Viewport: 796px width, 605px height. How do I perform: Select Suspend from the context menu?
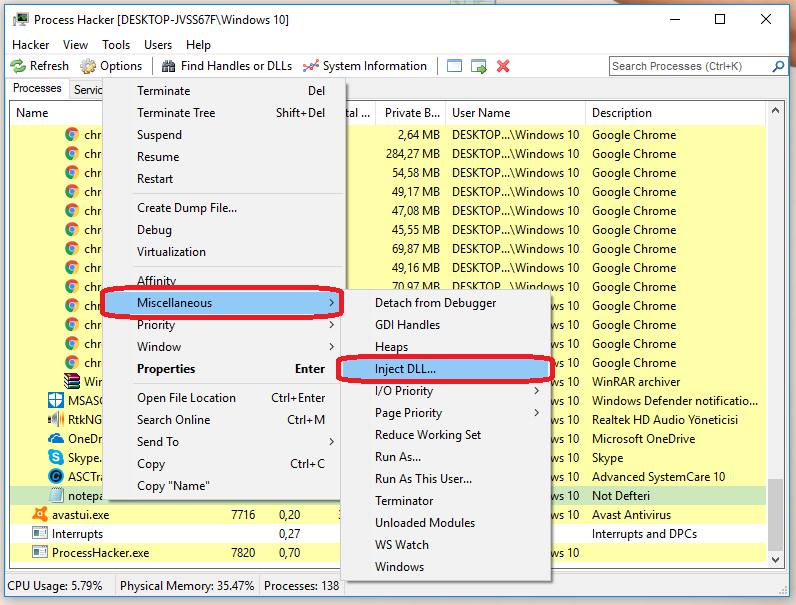224,135
